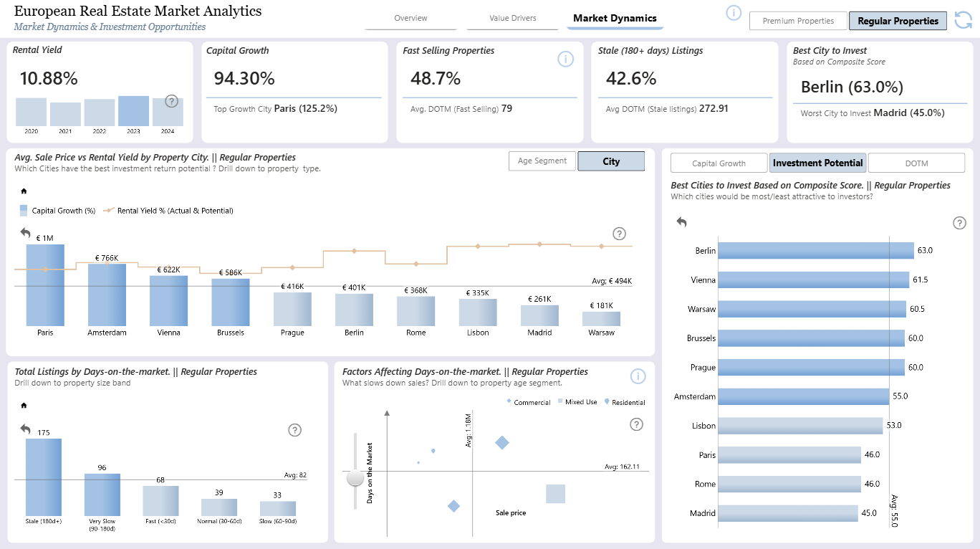Screen dimensions: 980x549
Task: Select the Prague bar in Sale Price chart
Action: 292,310
